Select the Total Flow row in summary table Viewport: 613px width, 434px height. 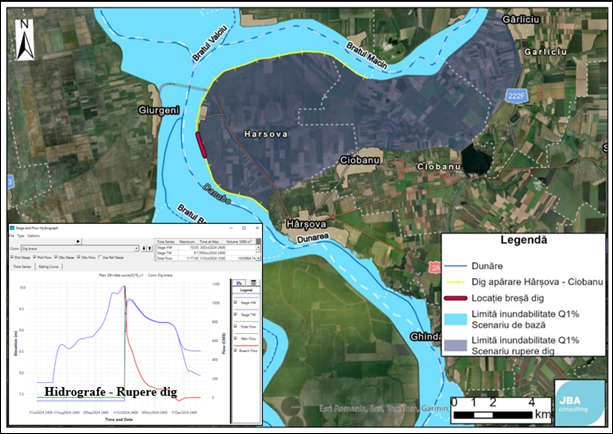click(x=206, y=258)
